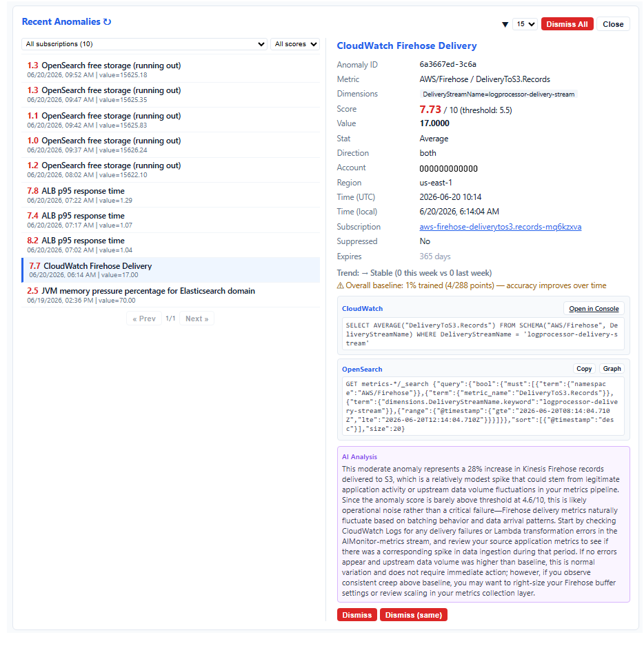644x646 pixels.
Task: Click the 7.73 score value
Action: click(x=430, y=110)
